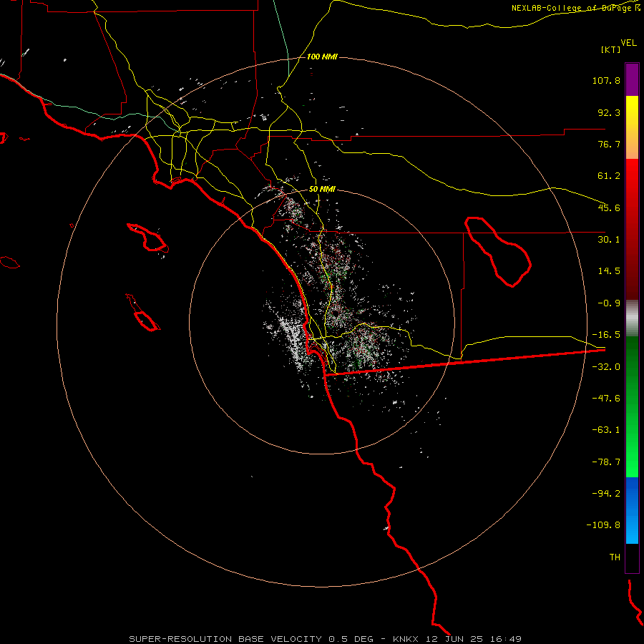This screenshot has width=644, height=644.
Task: Click the [KT] units label
Action: tap(610, 49)
